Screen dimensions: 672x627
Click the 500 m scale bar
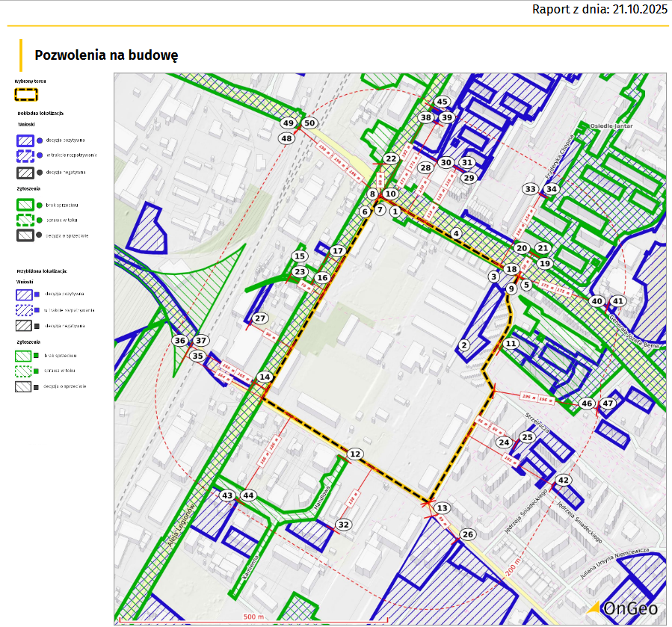click(x=254, y=620)
